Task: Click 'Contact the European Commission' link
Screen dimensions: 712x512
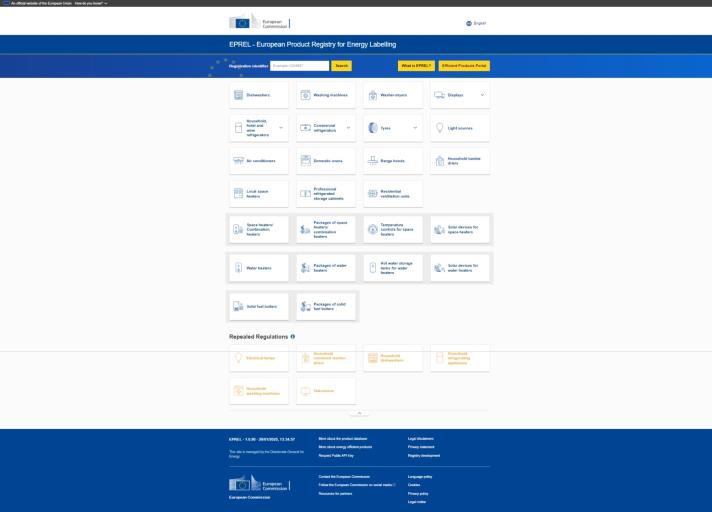Action: pyautogui.click(x=344, y=477)
